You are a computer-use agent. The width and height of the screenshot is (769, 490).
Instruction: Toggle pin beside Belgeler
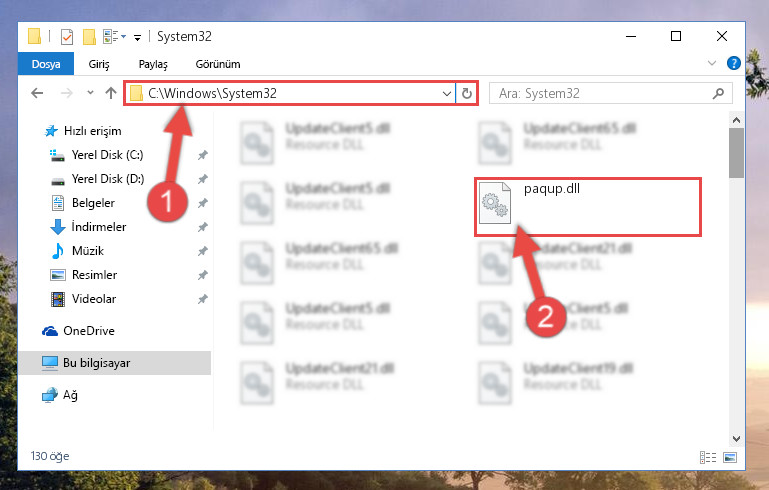pos(203,203)
